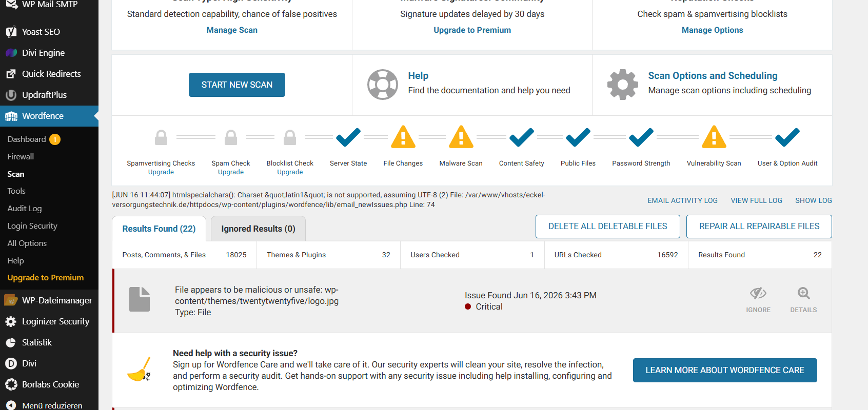Open the sidebar Help submenu item
This screenshot has width=868, height=410.
pyautogui.click(x=16, y=261)
